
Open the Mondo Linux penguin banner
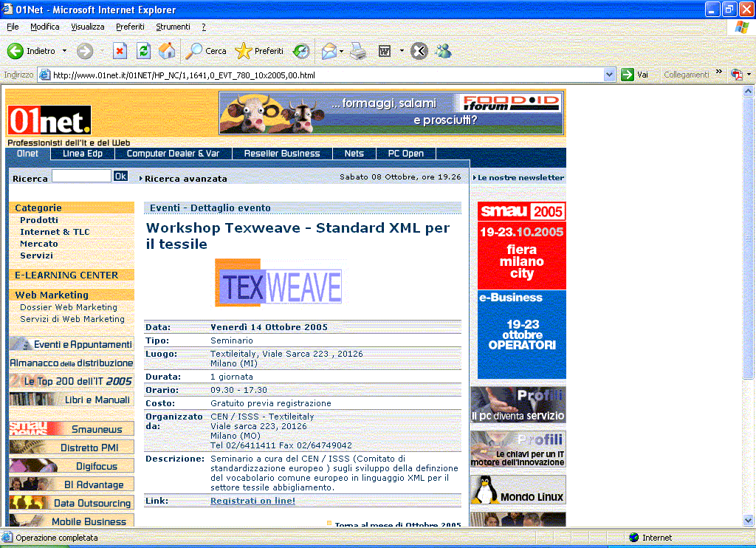pos(518,490)
